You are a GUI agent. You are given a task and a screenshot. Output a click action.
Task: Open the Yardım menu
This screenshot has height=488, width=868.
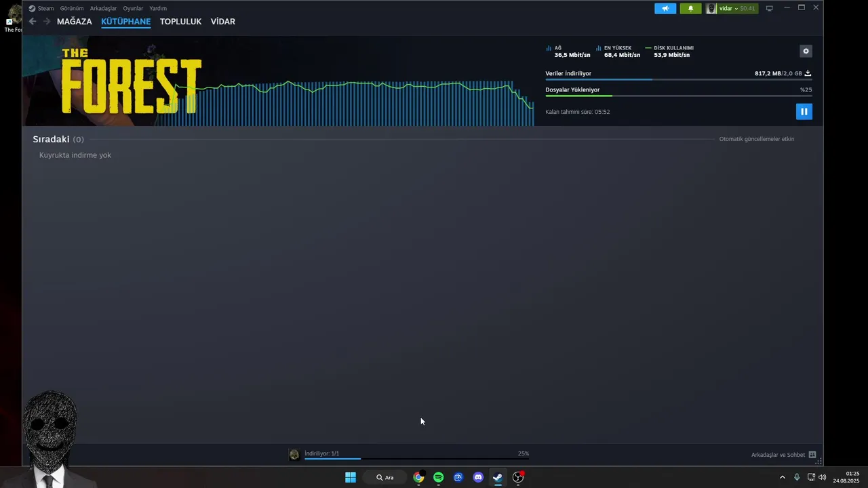158,8
